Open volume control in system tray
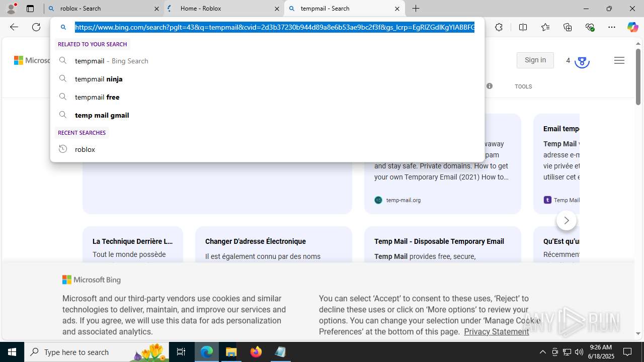 [x=579, y=352]
